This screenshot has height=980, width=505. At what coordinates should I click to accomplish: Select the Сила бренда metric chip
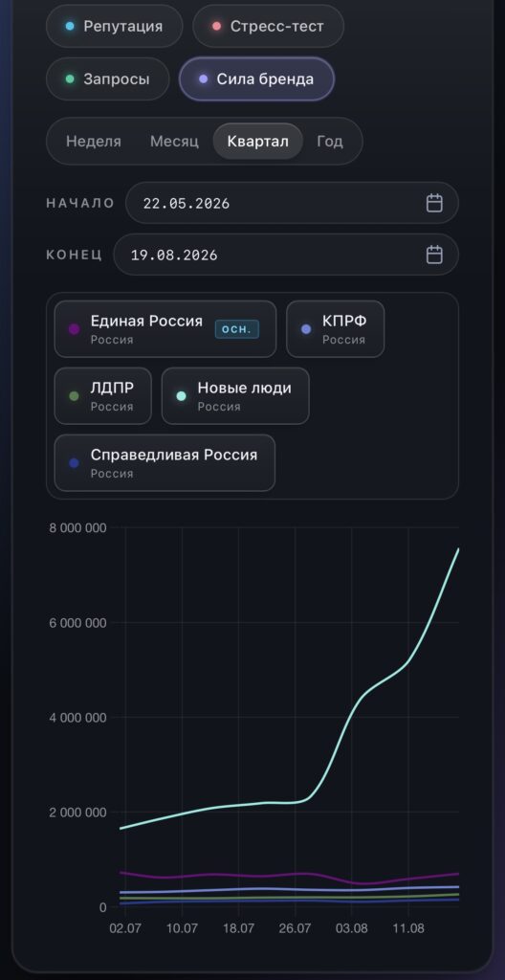256,79
